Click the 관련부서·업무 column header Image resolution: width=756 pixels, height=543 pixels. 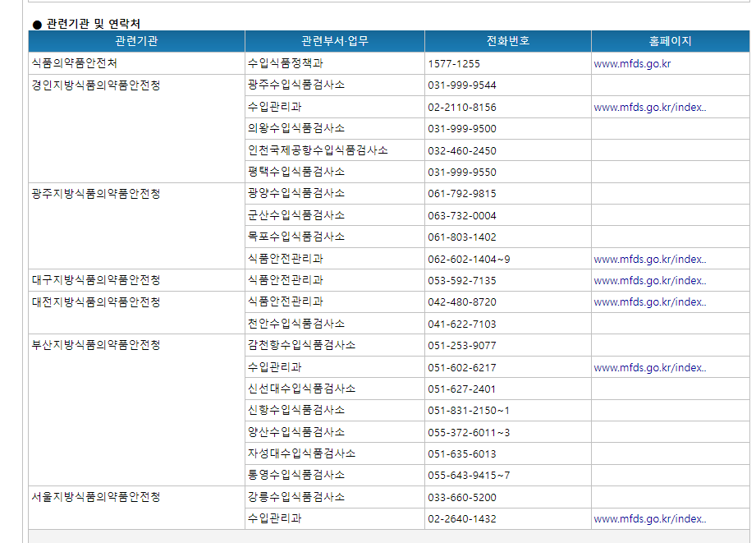coord(335,41)
